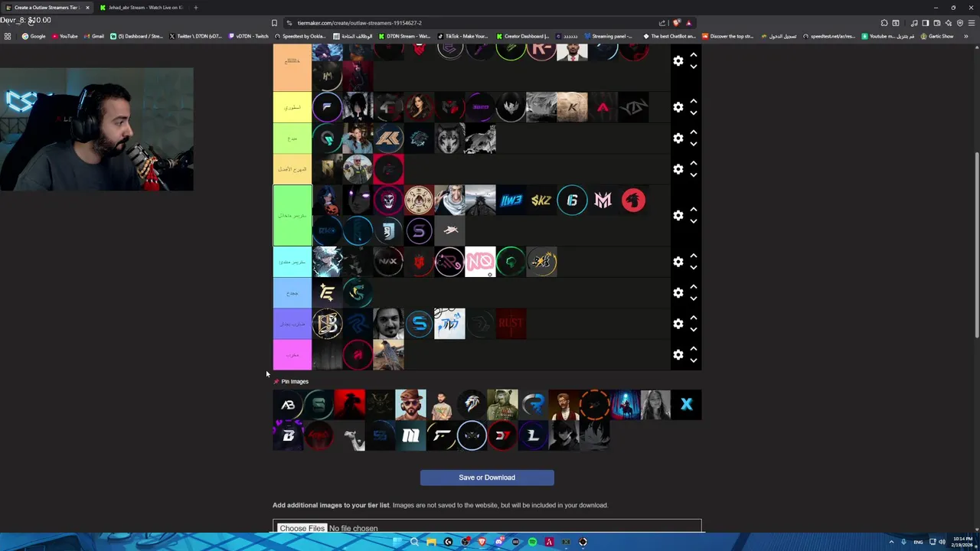Move the yellow tier row down
This screenshot has height=551, width=980.
coord(694,113)
